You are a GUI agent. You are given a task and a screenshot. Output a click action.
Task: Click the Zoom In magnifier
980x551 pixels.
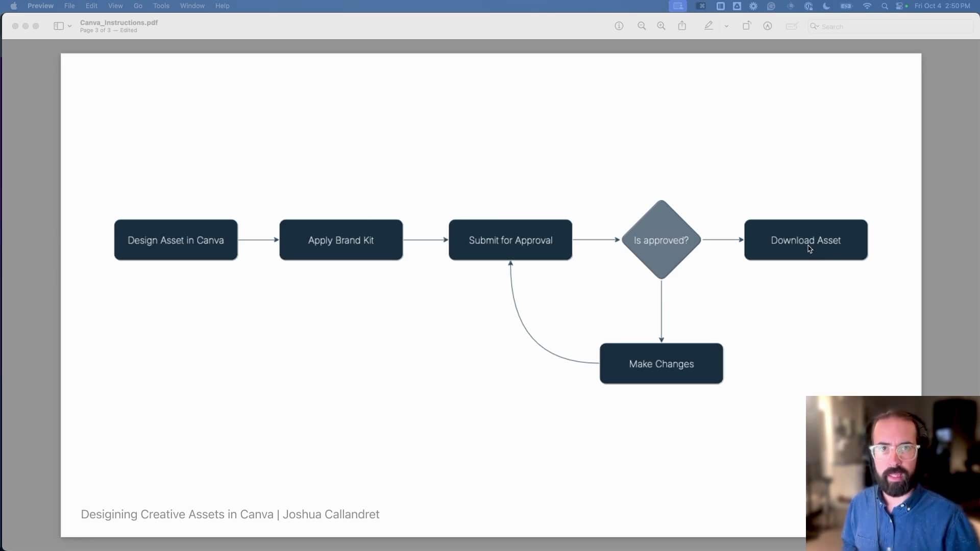[661, 26]
